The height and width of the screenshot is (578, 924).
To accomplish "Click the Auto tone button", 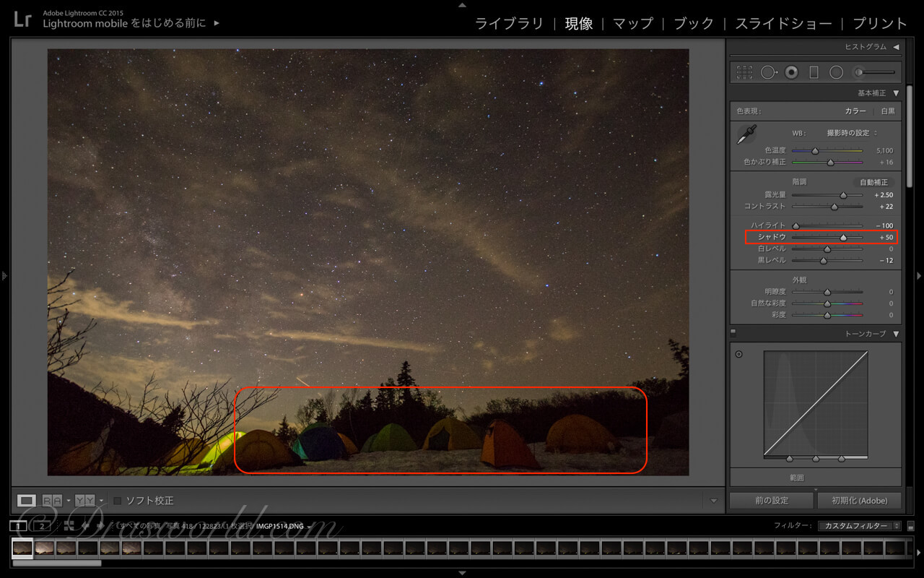I will tap(873, 183).
